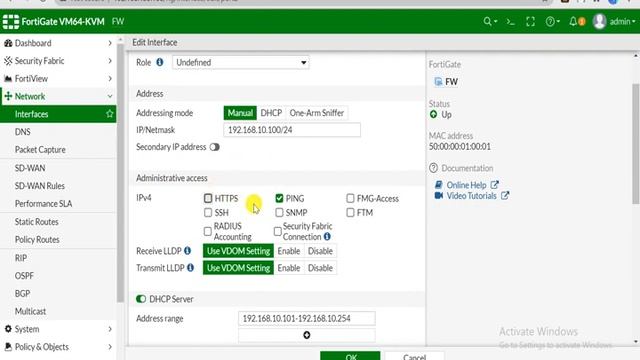Collapse the Network menu chevron
Image resolution: width=640 pixels, height=360 pixels.
coord(110,96)
